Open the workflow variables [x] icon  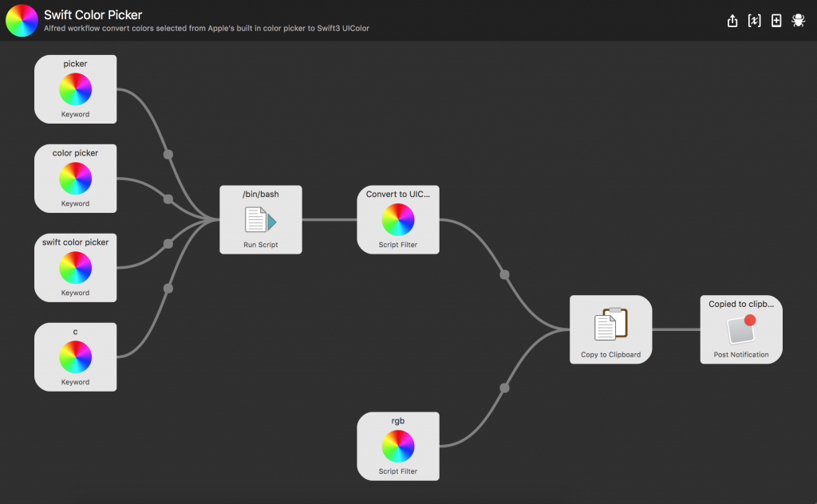point(754,21)
